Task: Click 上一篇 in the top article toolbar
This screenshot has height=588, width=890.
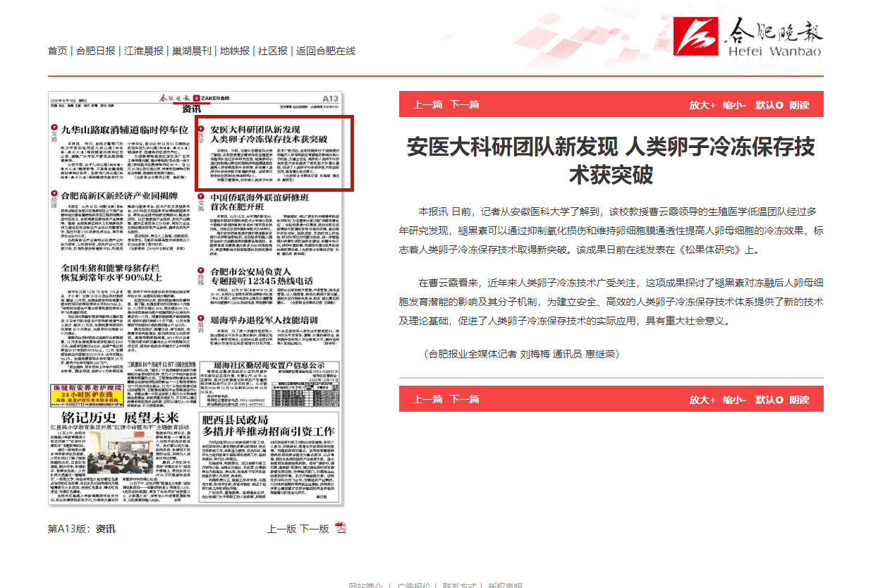Action: pos(428,104)
